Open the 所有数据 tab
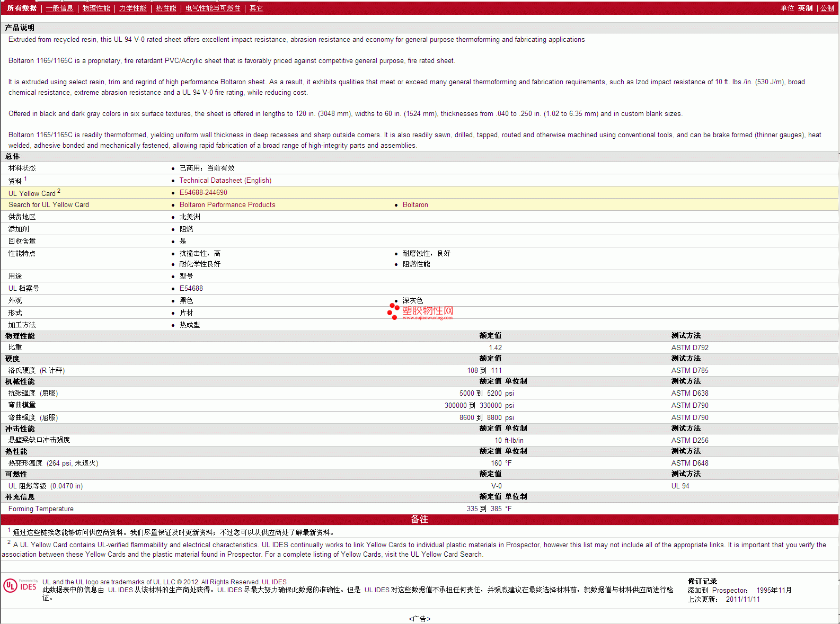The image size is (840, 624). point(22,8)
